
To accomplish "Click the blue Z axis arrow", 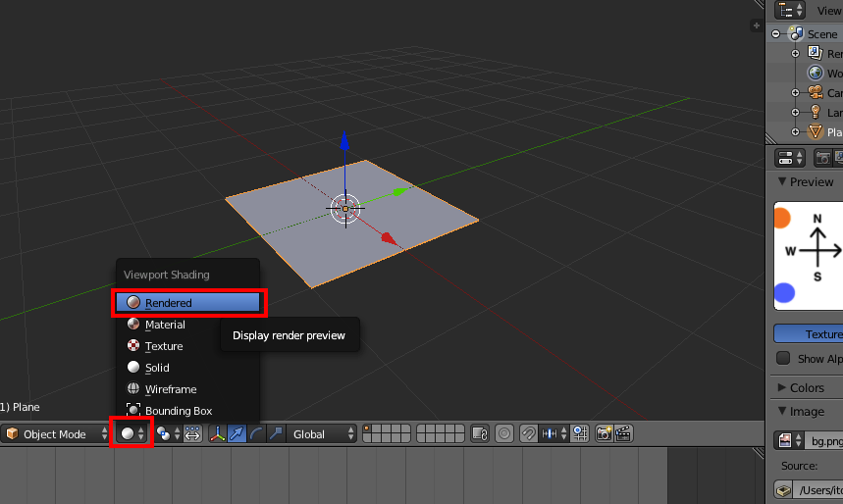I will (x=344, y=141).
